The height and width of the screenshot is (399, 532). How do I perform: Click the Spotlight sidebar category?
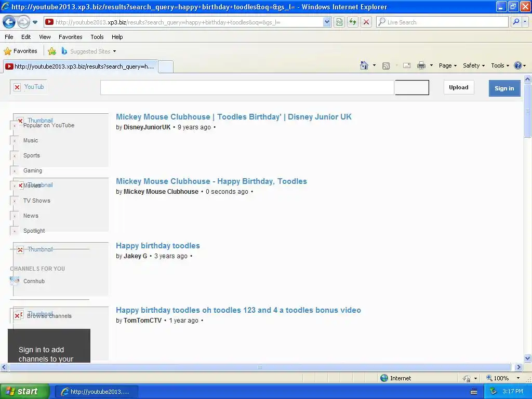[34, 231]
